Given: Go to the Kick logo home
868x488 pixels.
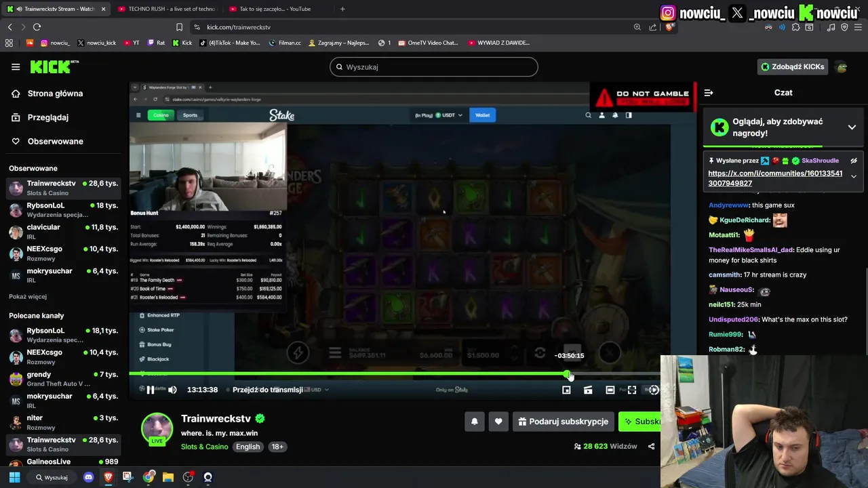Looking at the screenshot, I should point(54,66).
